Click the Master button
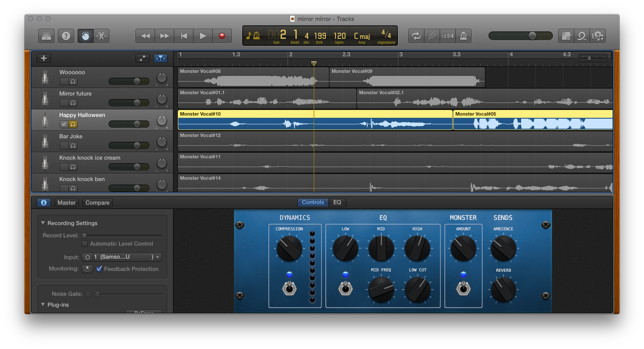644x349 pixels. point(67,203)
